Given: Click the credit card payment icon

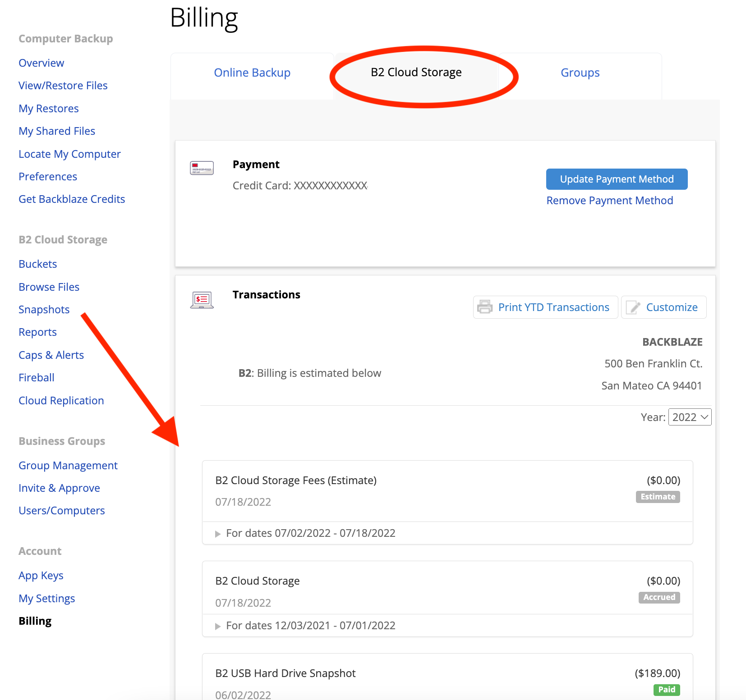Looking at the screenshot, I should (x=202, y=168).
